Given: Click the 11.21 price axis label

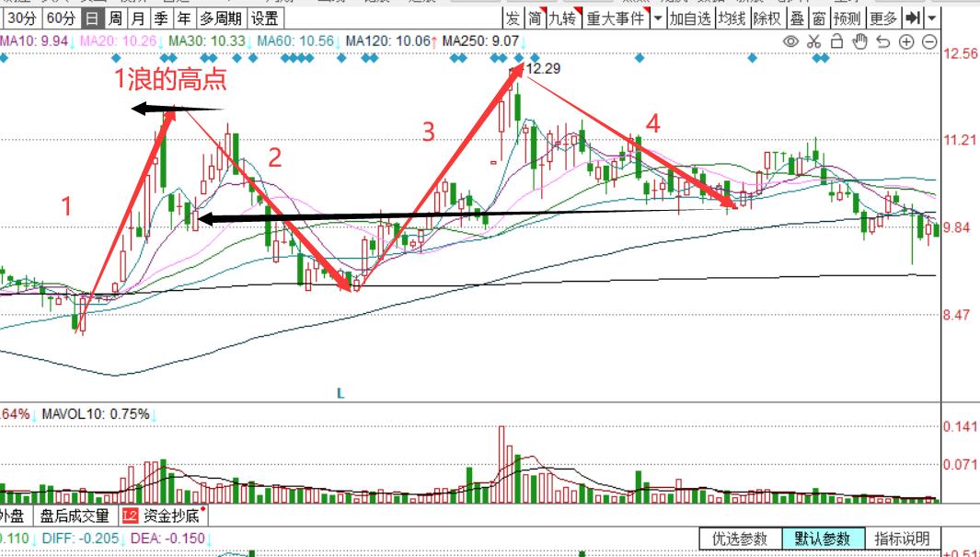Looking at the screenshot, I should pos(960,140).
